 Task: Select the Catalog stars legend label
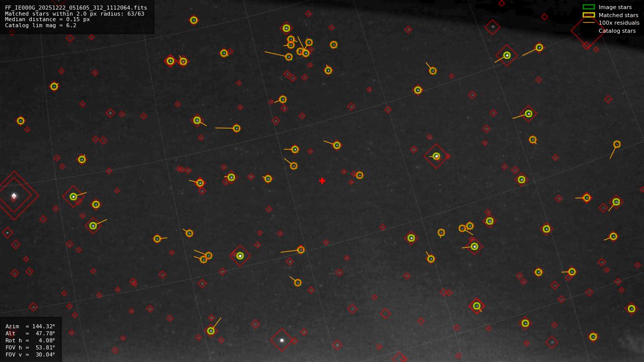click(x=617, y=31)
